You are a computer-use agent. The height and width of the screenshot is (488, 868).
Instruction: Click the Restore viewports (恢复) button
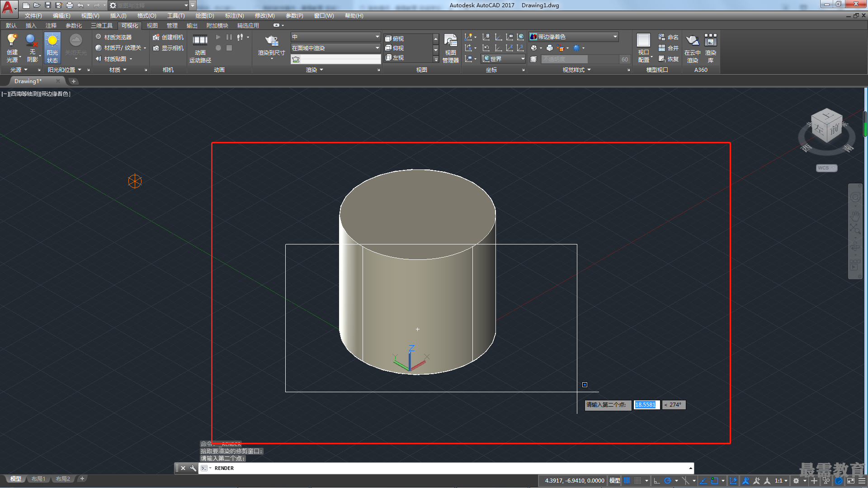[668, 59]
